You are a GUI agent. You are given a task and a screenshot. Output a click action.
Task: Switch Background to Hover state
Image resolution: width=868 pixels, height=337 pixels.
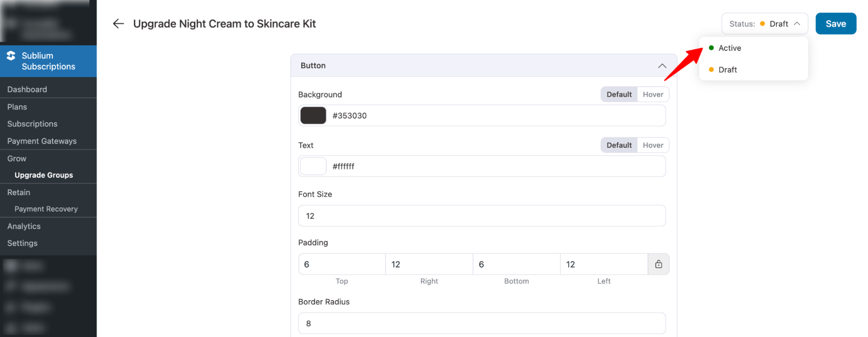pos(653,95)
